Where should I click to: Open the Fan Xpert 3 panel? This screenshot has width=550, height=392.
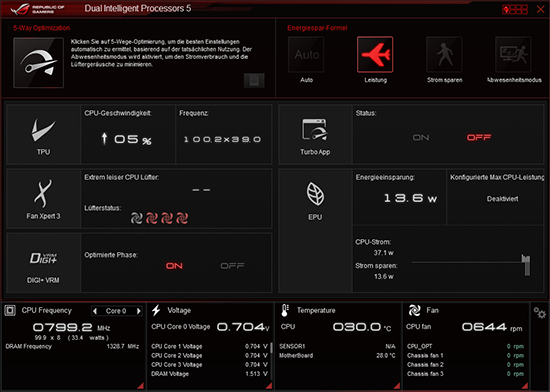[x=43, y=199]
